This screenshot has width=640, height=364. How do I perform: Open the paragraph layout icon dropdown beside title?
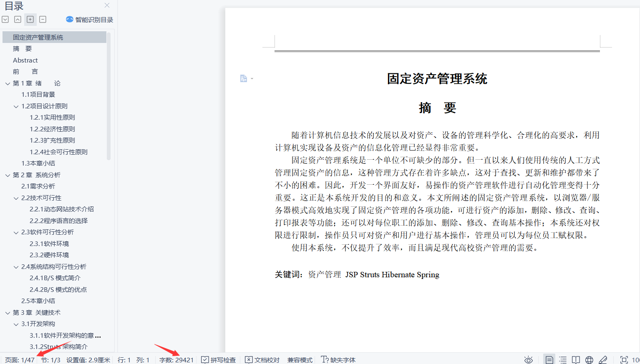pos(247,78)
